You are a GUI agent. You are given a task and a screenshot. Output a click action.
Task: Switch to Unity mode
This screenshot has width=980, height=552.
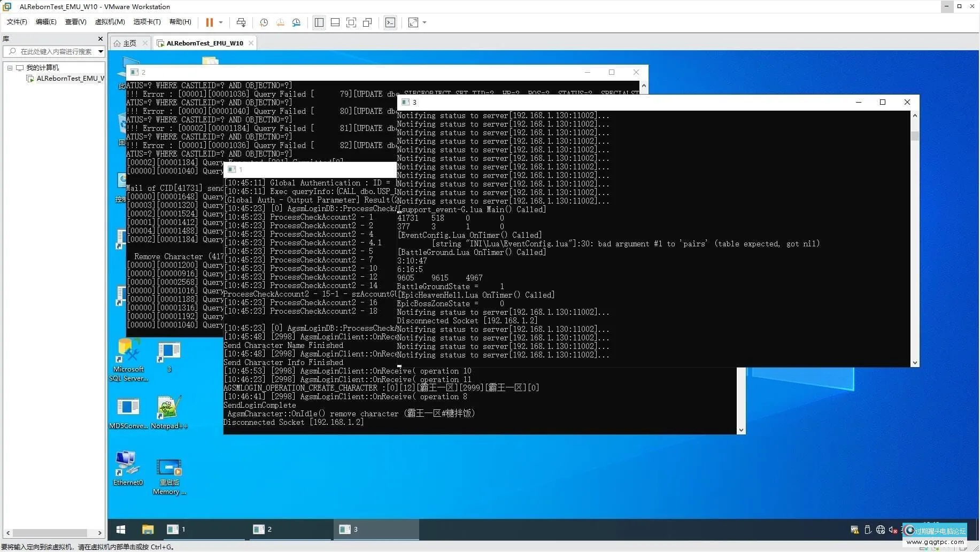[x=367, y=22]
